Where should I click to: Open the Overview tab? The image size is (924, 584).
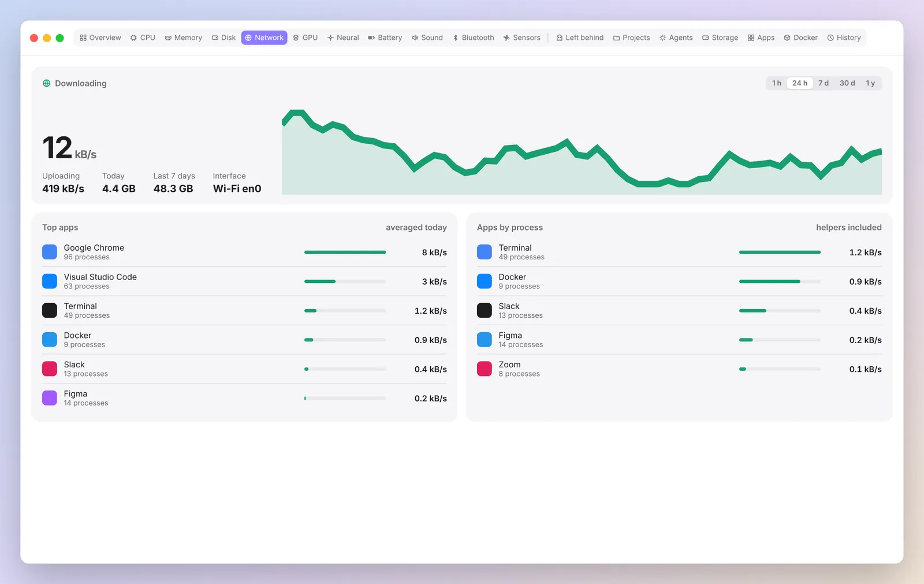click(100, 38)
